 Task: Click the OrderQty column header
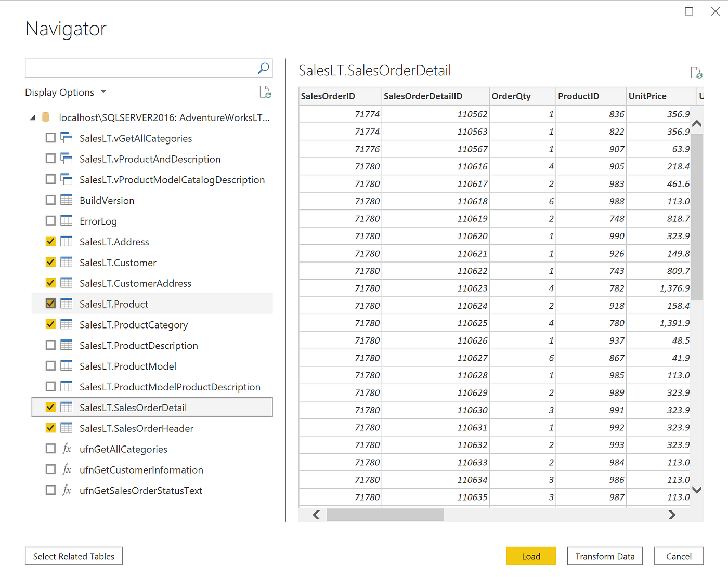523,96
